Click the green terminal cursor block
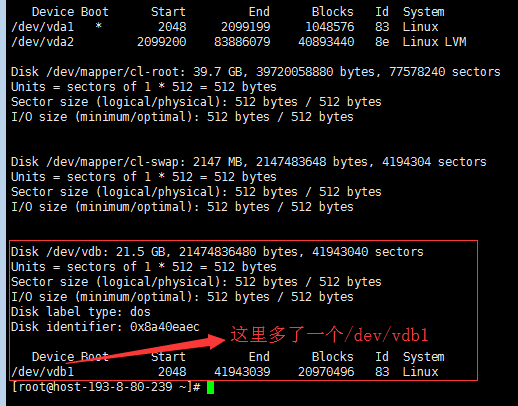 [210, 387]
